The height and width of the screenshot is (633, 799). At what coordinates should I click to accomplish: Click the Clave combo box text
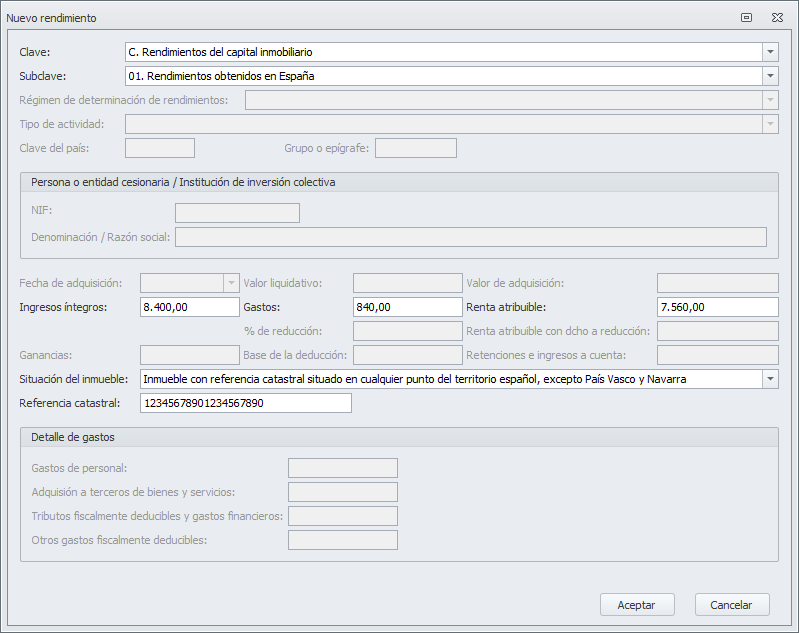point(442,52)
